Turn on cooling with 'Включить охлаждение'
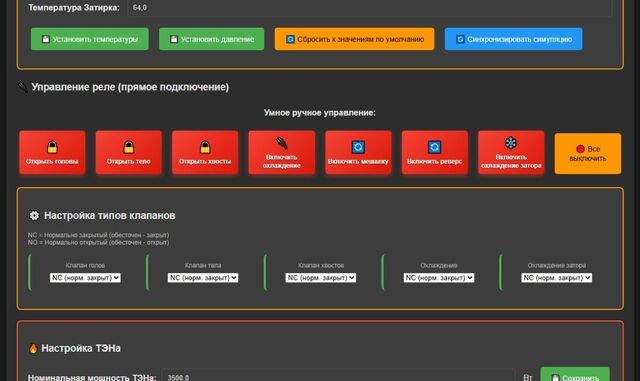The width and height of the screenshot is (640, 381). 282,153
